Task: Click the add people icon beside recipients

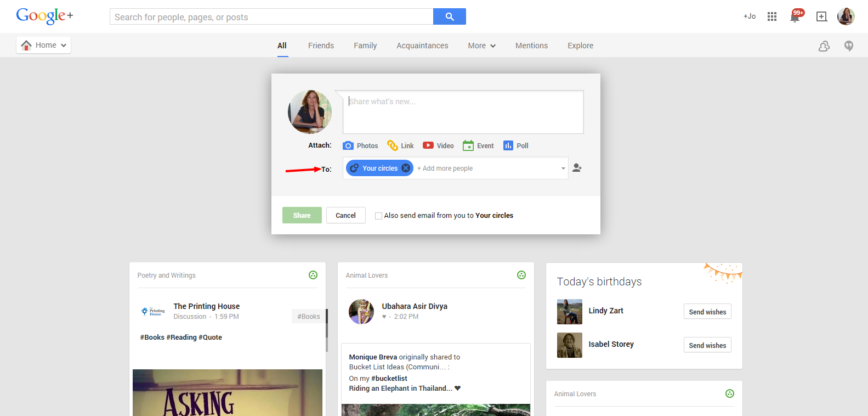Action: pyautogui.click(x=577, y=168)
